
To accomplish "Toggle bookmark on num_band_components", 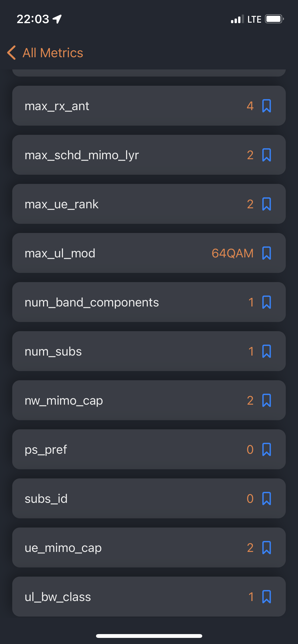I will [x=266, y=302].
